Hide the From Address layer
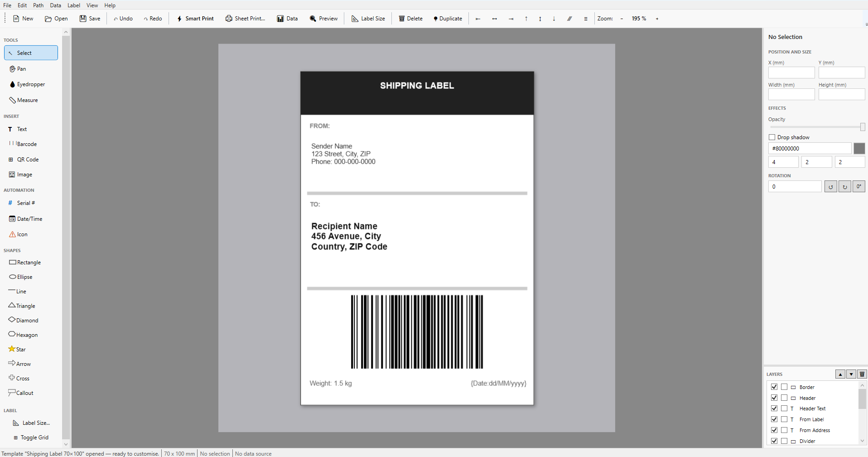This screenshot has width=868, height=457. click(x=774, y=430)
